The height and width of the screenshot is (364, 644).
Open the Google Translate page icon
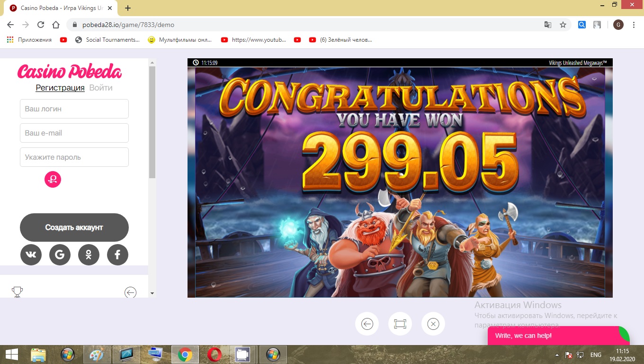click(x=548, y=25)
